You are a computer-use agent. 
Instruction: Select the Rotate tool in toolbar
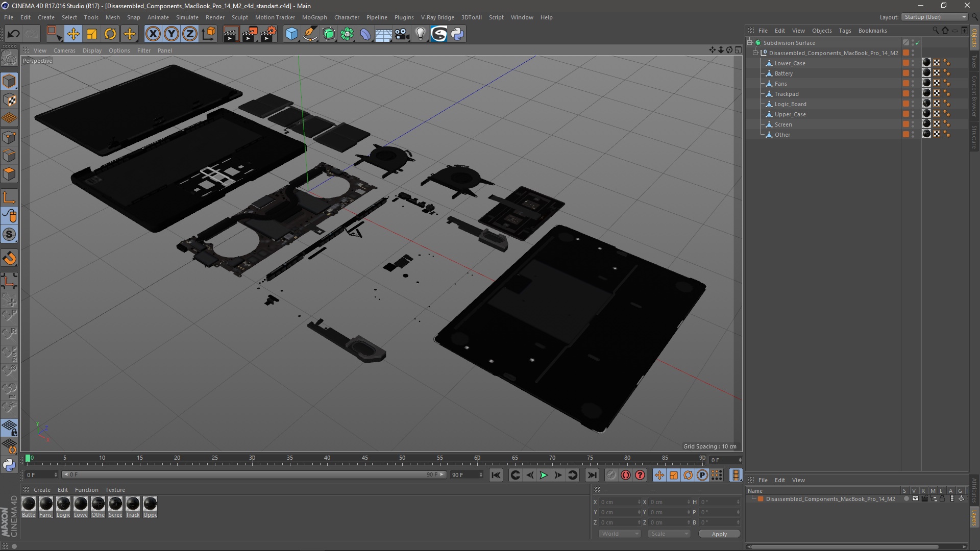110,34
